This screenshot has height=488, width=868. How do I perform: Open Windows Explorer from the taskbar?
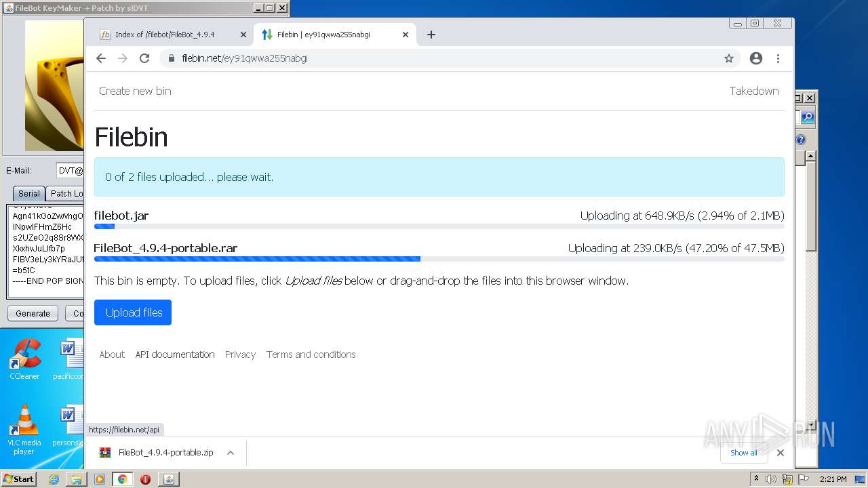77,479
